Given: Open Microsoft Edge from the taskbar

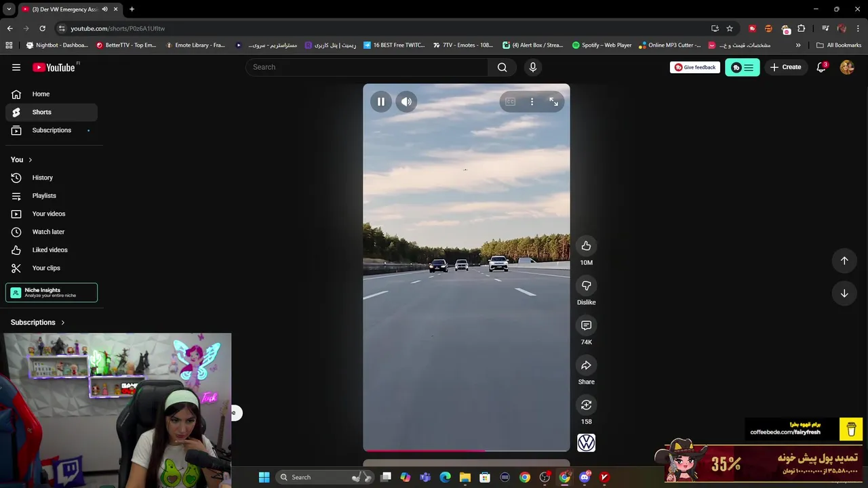Looking at the screenshot, I should (x=446, y=477).
